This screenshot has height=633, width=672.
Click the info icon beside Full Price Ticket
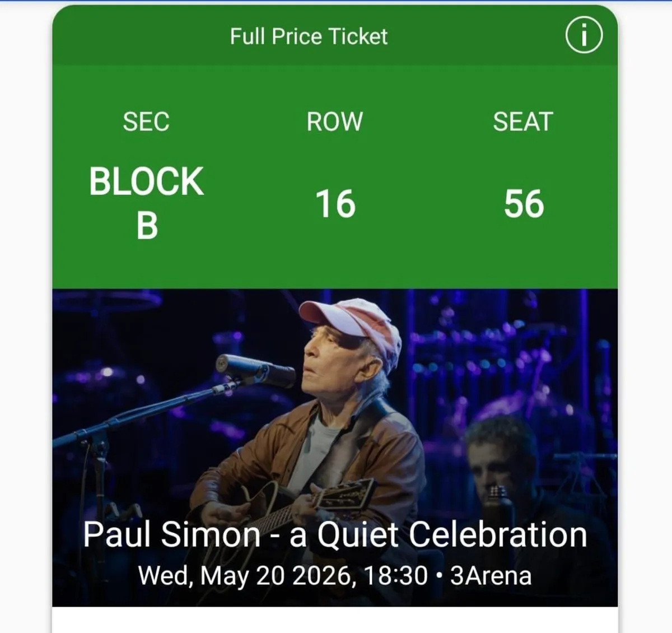point(583,36)
